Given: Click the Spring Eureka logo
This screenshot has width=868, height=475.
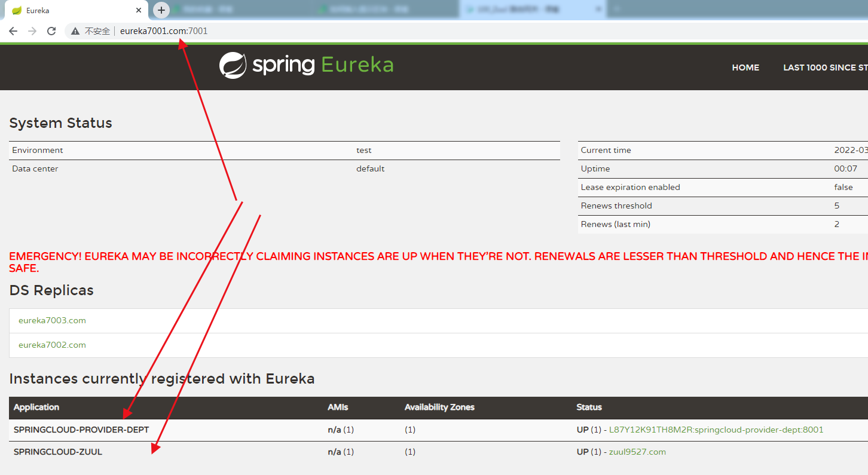Looking at the screenshot, I should pos(306,65).
